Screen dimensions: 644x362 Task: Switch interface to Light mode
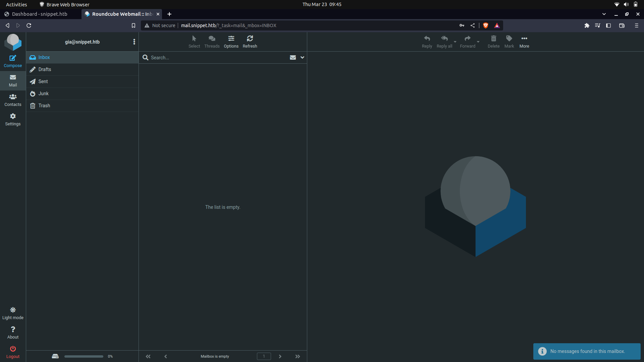click(x=13, y=312)
